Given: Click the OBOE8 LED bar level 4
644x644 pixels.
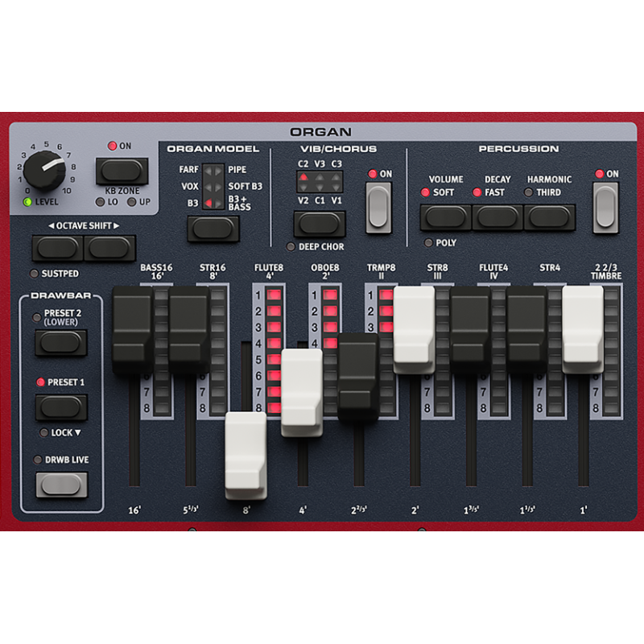Looking at the screenshot, I should point(330,344).
